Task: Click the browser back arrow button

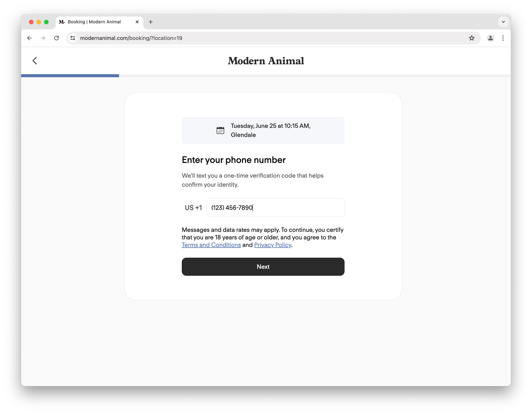Action: [29, 38]
